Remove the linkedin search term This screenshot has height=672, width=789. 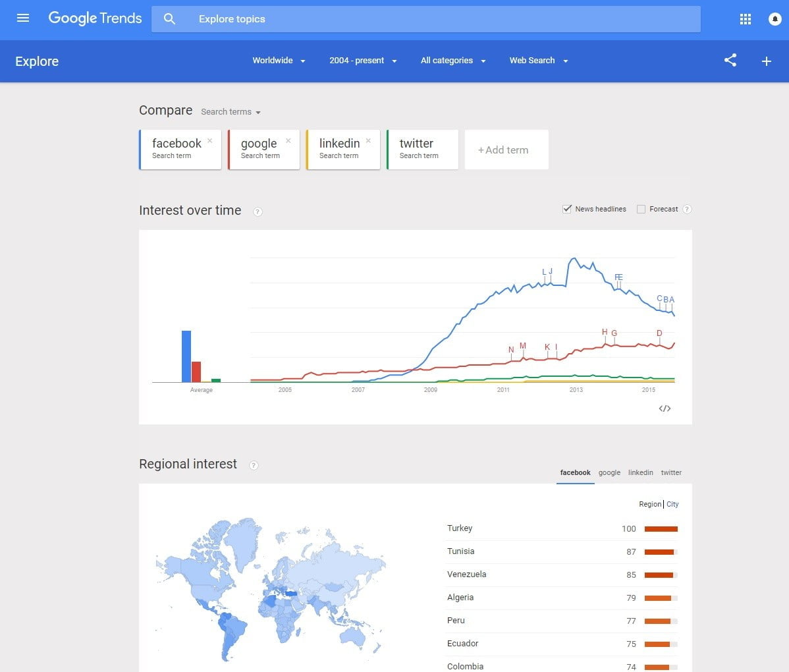[x=368, y=141]
